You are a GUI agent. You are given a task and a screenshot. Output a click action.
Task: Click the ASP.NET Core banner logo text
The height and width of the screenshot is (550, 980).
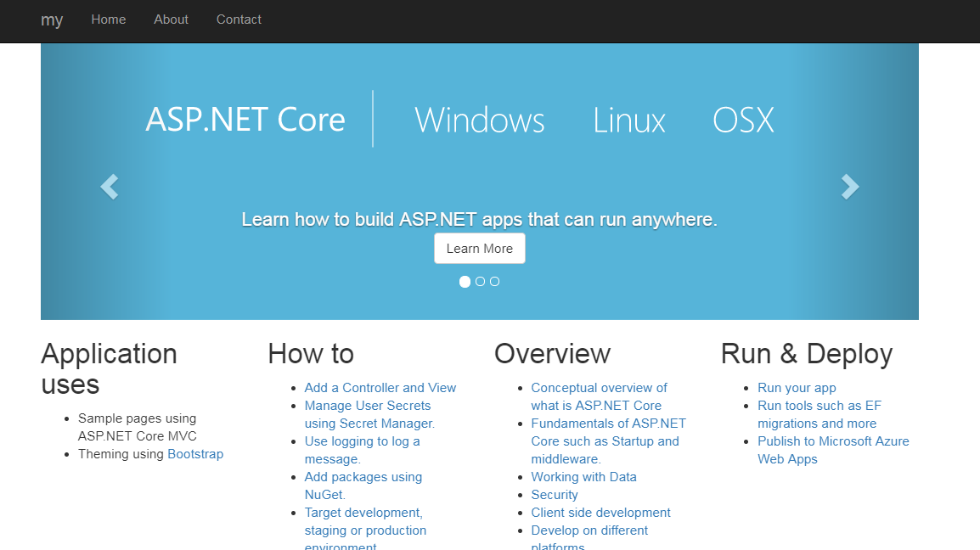point(245,120)
